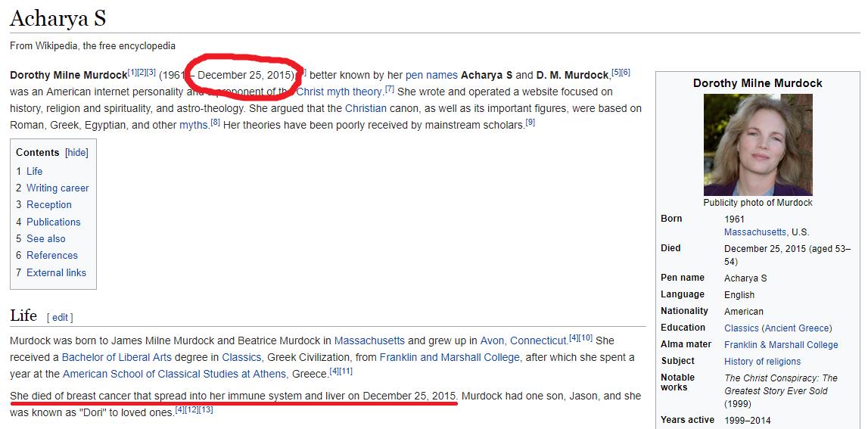Click 'Pen name' infobox label
This screenshot has width=868, height=429.
[x=683, y=278]
